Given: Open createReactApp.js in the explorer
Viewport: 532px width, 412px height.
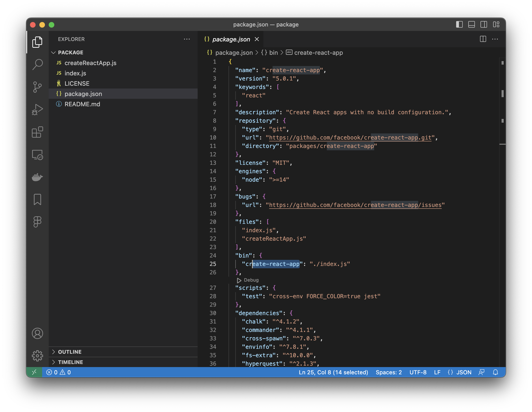Looking at the screenshot, I should (x=90, y=63).
